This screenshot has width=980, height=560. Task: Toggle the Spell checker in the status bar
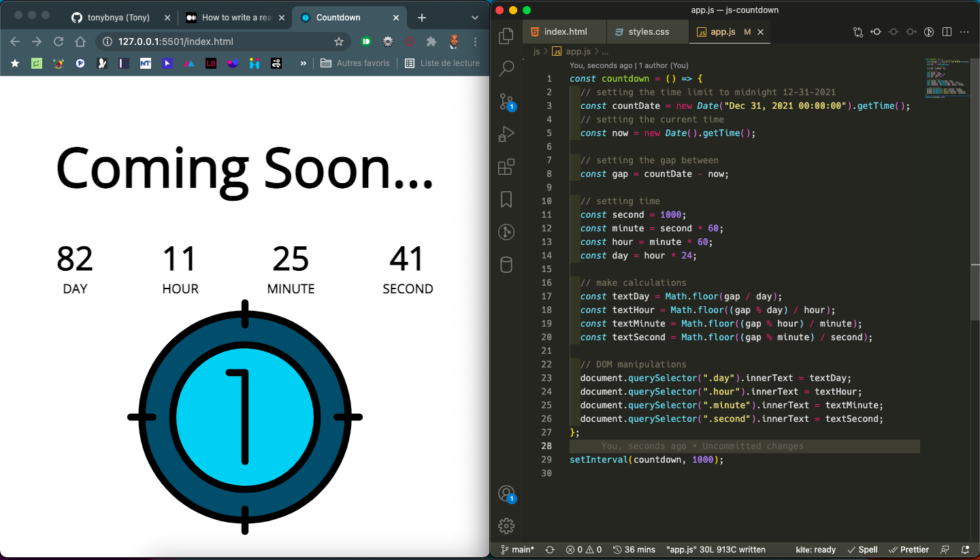862,549
